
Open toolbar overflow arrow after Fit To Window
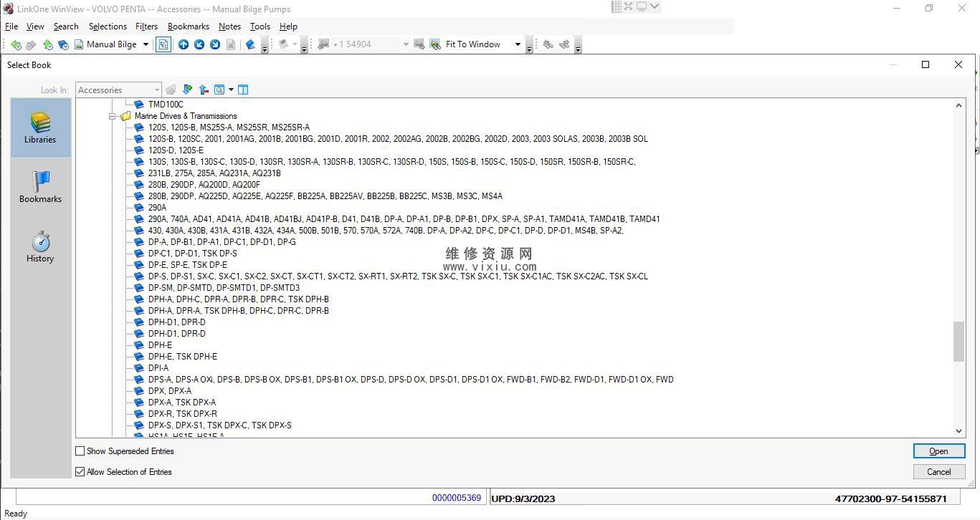point(530,47)
